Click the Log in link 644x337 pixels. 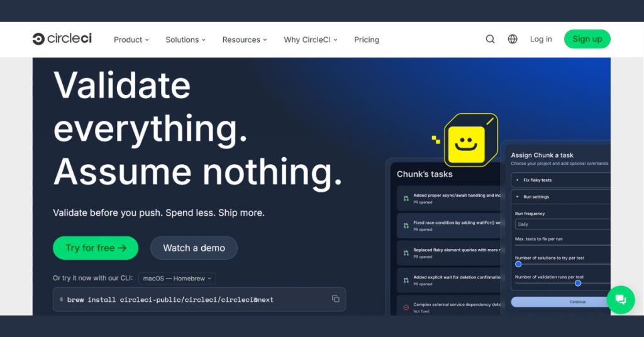540,39
